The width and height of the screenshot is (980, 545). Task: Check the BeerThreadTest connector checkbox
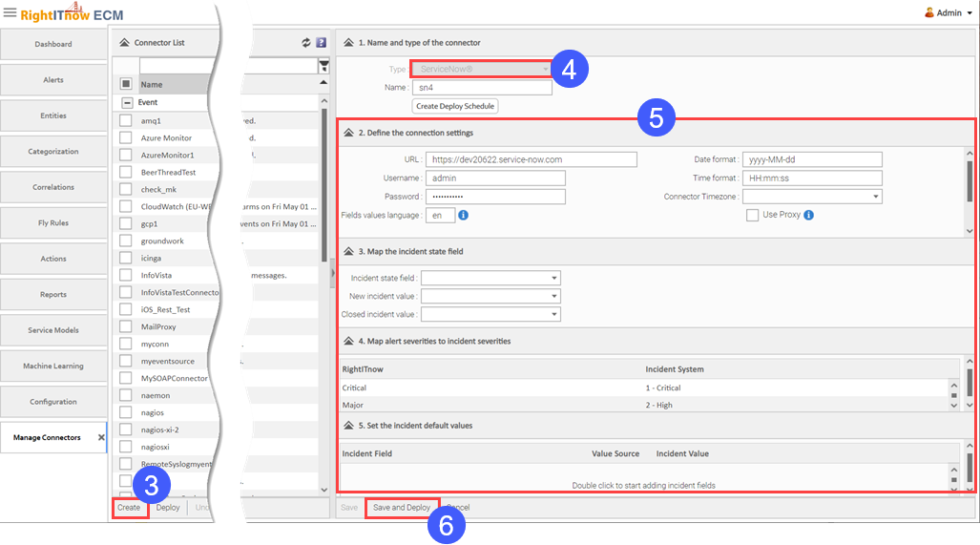[126, 172]
